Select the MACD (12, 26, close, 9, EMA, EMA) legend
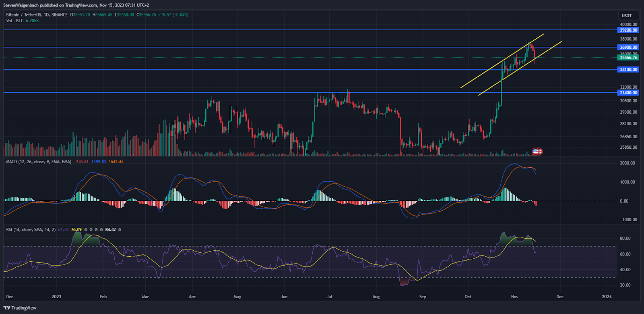 39,162
